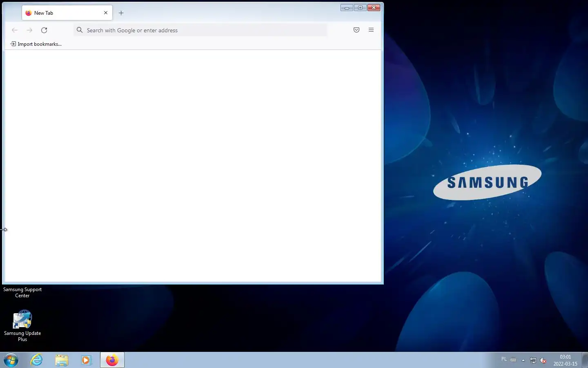The image size is (588, 368).
Task: Reload the current page
Action: click(x=44, y=30)
